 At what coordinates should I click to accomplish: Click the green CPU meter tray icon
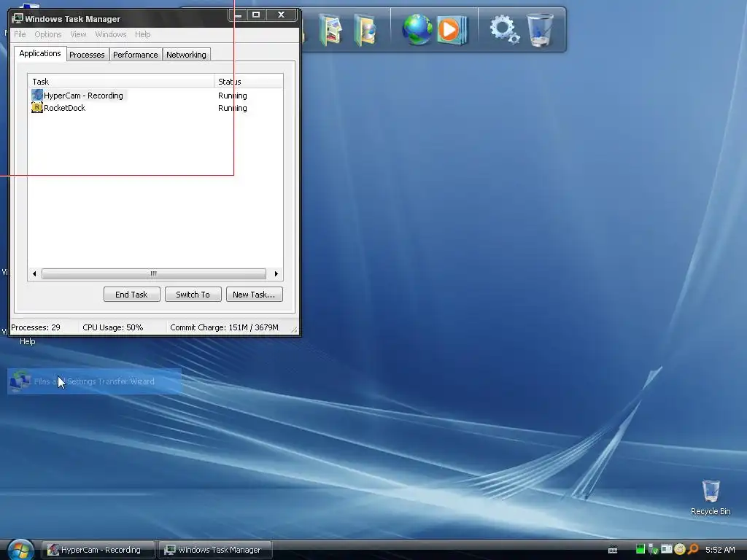point(640,550)
